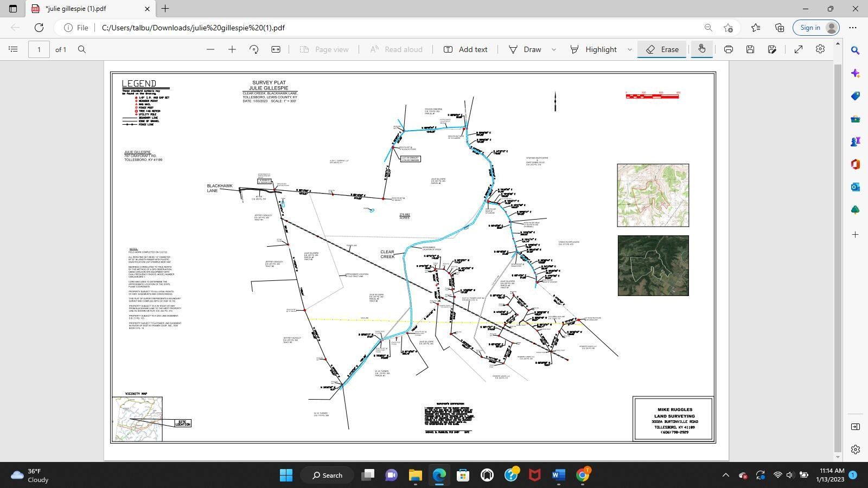The height and width of the screenshot is (488, 868).
Task: Rotate the survey plat page
Action: click(x=253, y=49)
